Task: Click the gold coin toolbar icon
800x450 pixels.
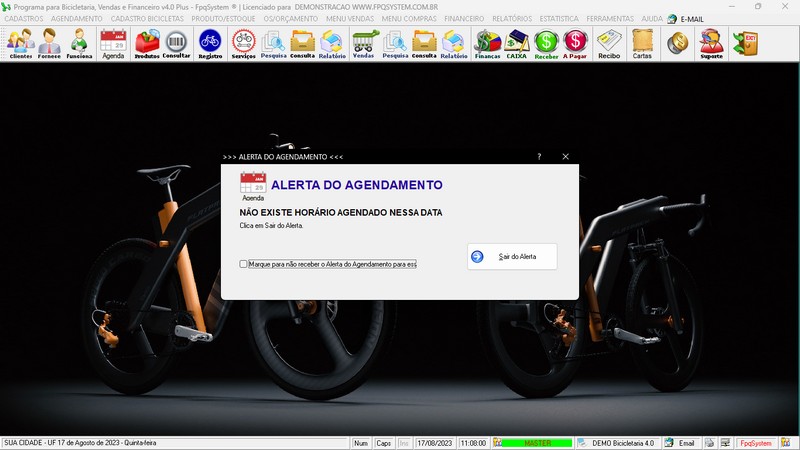Action: (x=678, y=43)
